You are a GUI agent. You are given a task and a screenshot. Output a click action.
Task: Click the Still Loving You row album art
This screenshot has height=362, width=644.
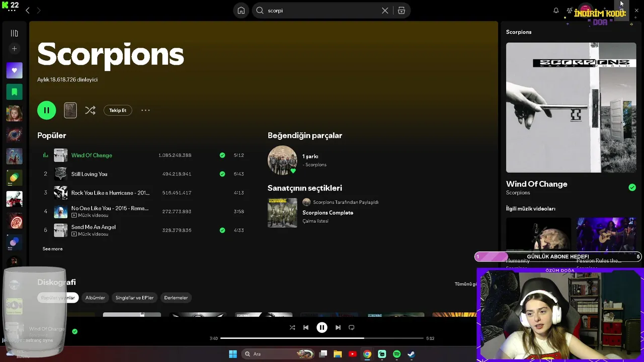(x=61, y=174)
